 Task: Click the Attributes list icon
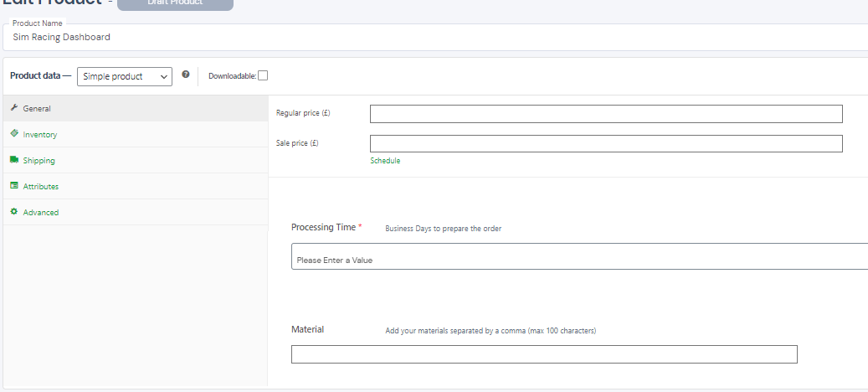[x=14, y=185]
